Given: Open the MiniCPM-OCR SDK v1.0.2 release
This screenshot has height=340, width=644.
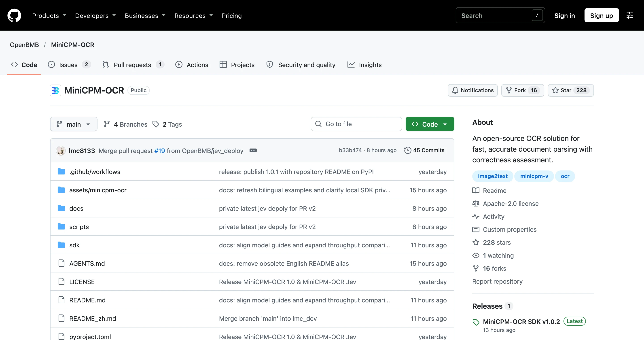Looking at the screenshot, I should (521, 321).
